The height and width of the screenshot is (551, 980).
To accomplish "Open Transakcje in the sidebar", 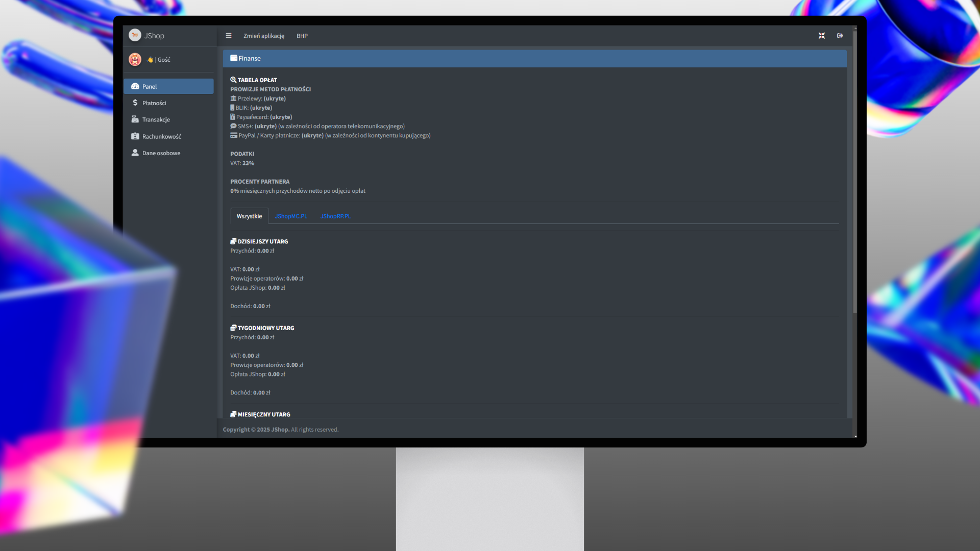I will [x=168, y=119].
